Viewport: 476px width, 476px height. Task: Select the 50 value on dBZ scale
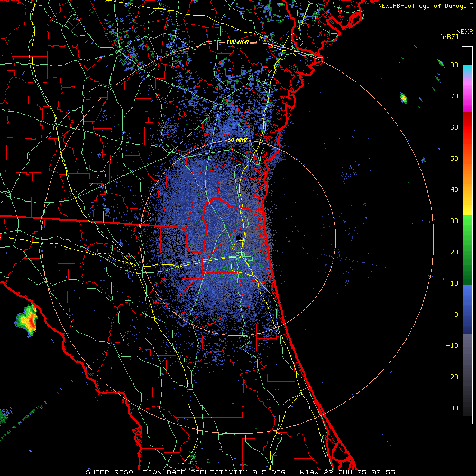pyautogui.click(x=454, y=159)
